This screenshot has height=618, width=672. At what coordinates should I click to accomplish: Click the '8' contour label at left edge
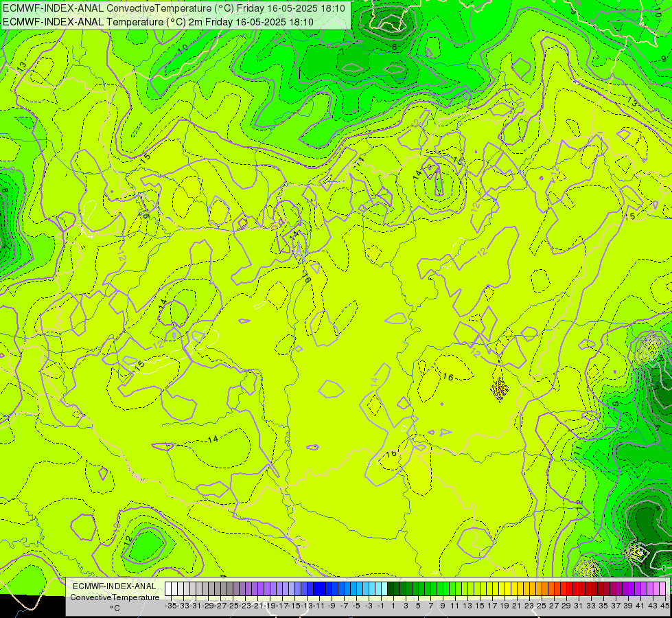point(5,190)
